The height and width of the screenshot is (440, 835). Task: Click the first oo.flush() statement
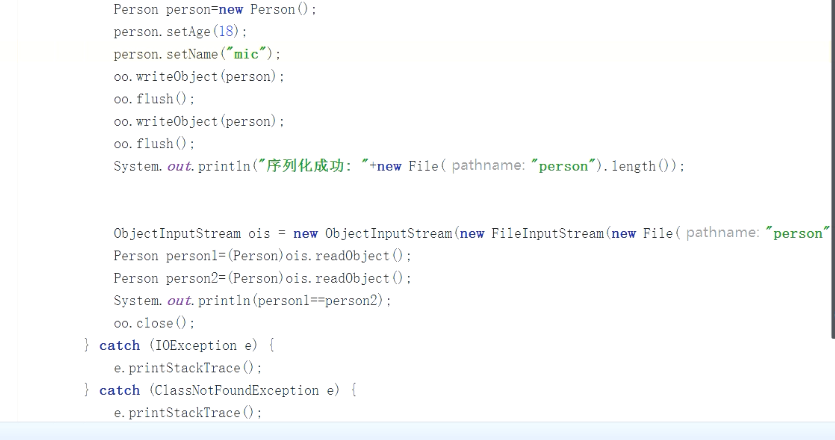pos(155,99)
